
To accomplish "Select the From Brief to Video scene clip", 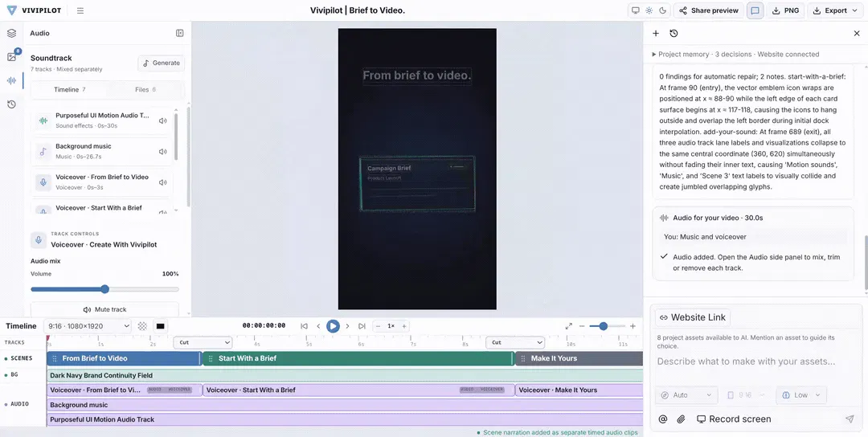I will pos(124,358).
